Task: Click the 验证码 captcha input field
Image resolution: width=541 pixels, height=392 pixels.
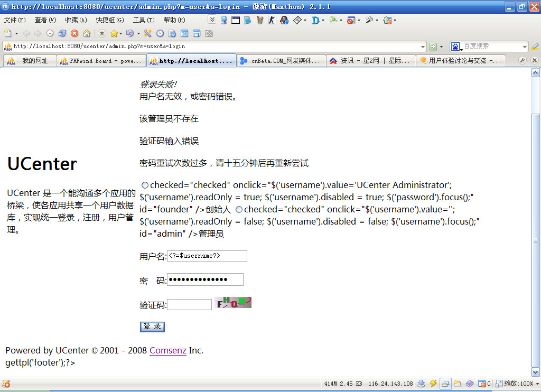Action: tap(190, 305)
